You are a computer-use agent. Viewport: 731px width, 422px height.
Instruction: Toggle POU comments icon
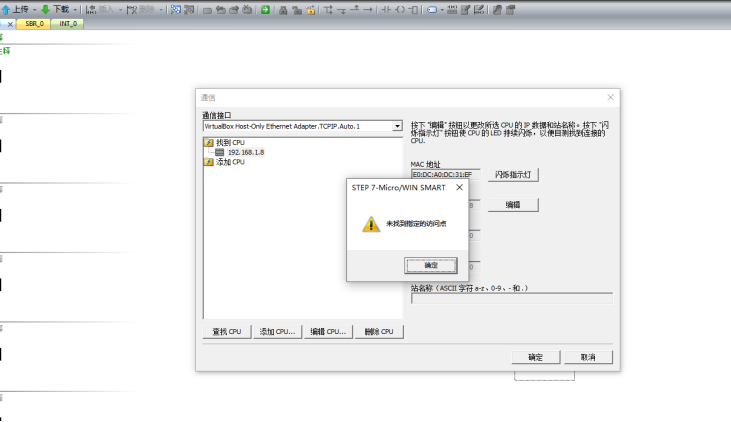click(x=465, y=9)
